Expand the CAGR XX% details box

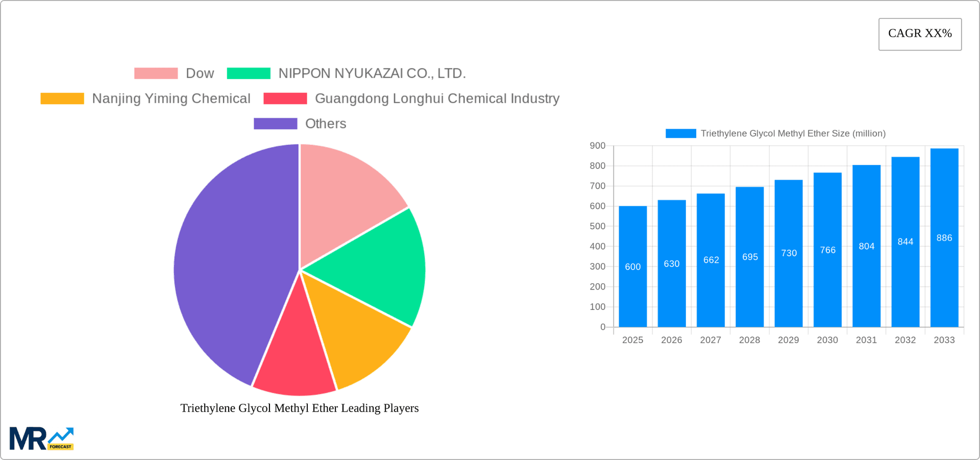(920, 34)
